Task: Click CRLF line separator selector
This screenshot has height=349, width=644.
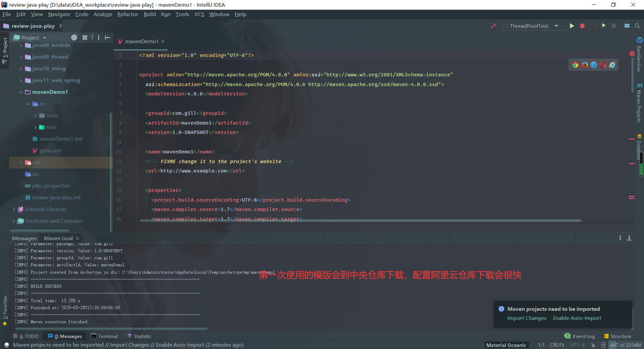Action: 557,345
